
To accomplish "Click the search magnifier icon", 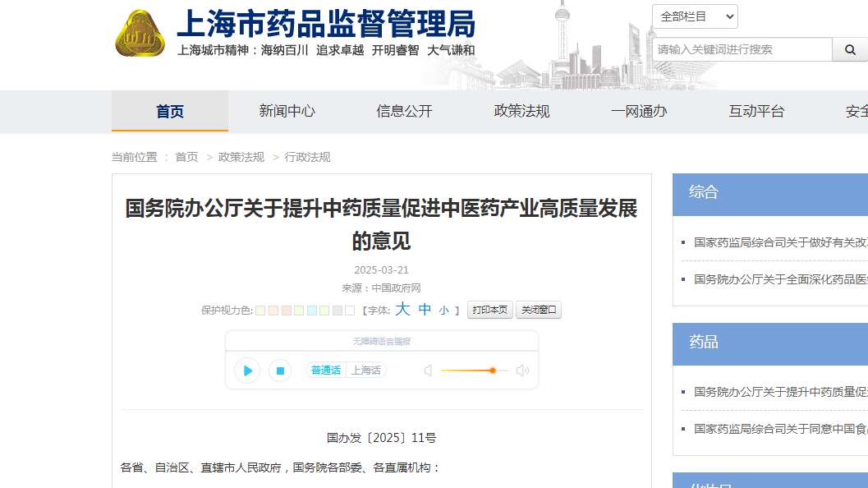I will tap(849, 49).
